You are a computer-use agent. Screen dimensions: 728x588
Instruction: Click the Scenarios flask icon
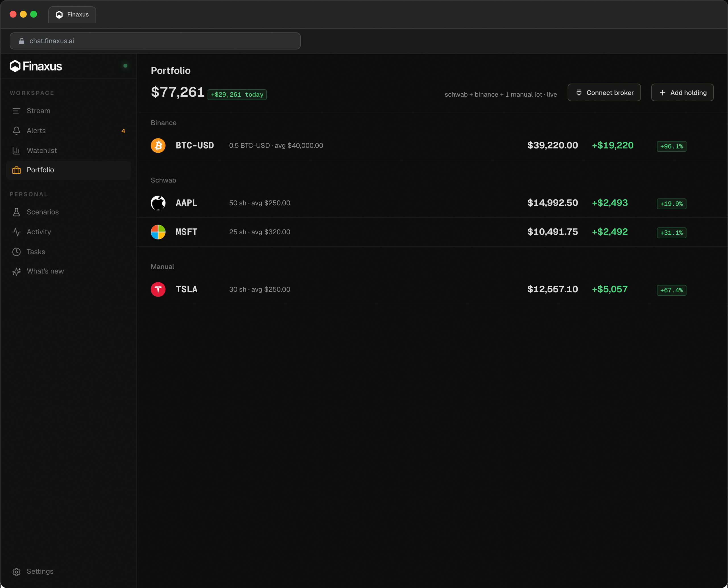pyautogui.click(x=16, y=212)
